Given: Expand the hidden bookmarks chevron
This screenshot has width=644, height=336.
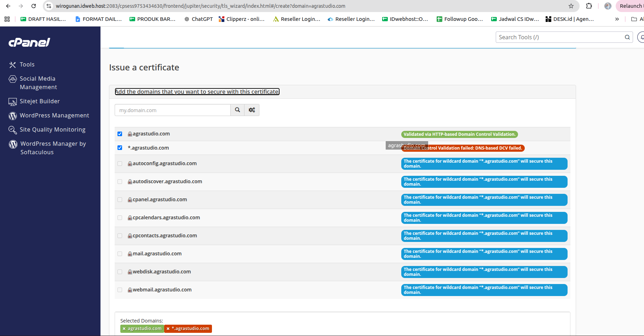Looking at the screenshot, I should [x=617, y=19].
